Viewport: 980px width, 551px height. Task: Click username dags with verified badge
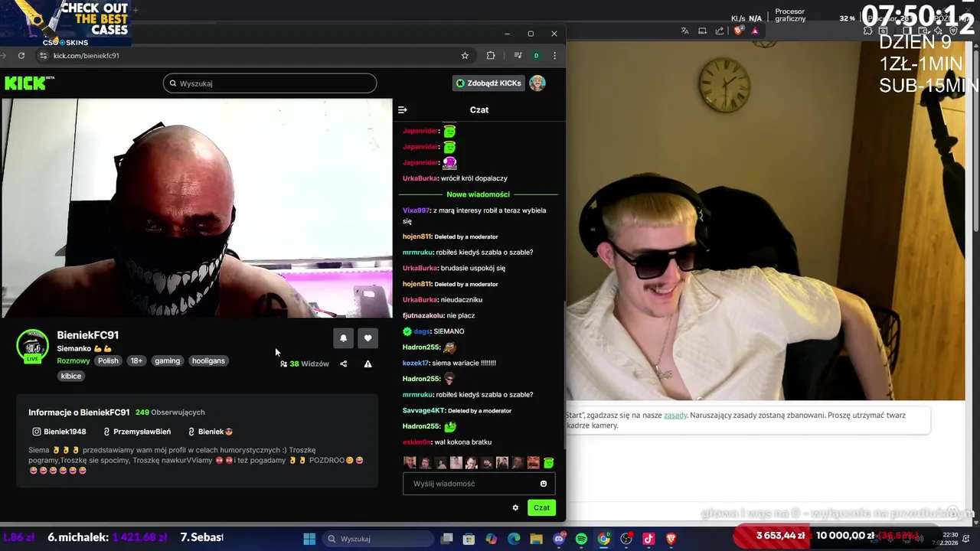click(422, 331)
